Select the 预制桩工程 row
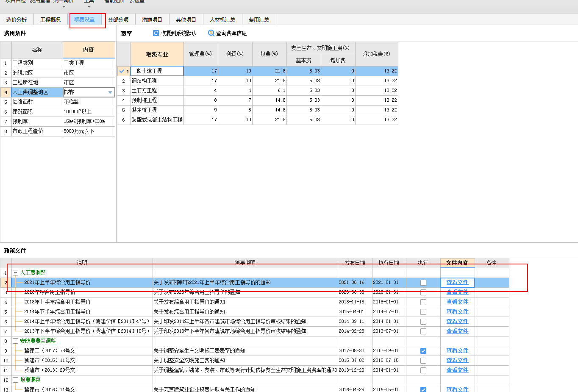The image size is (578, 392). click(x=258, y=100)
